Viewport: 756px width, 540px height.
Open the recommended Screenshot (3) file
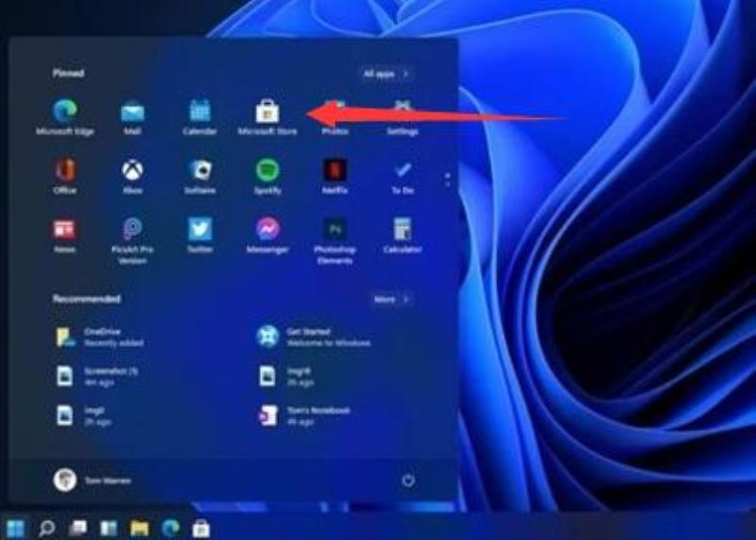point(97,376)
